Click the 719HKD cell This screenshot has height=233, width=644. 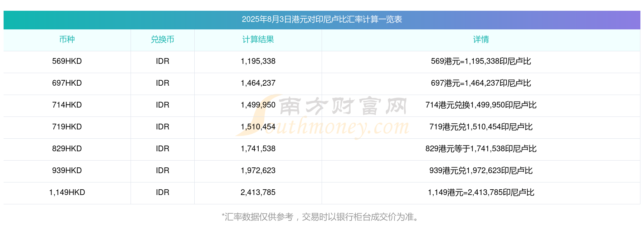(x=67, y=127)
